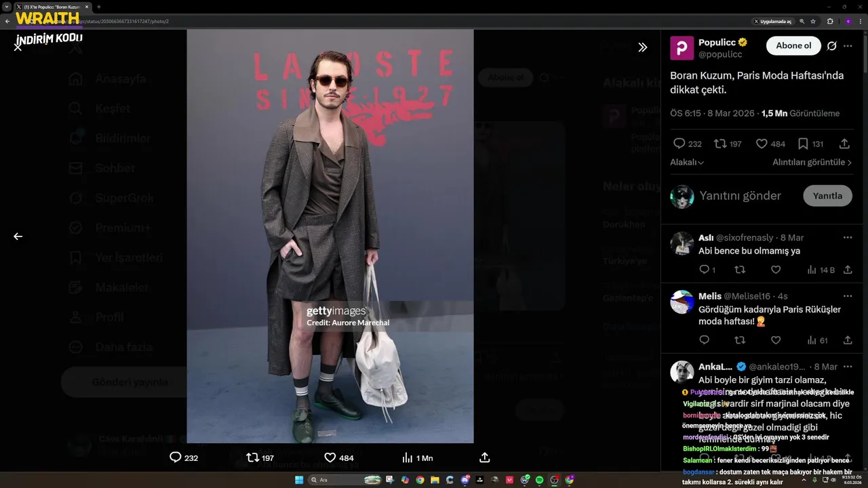This screenshot has height=488, width=868.
Task: Like Melis's comment
Action: pos(776,340)
